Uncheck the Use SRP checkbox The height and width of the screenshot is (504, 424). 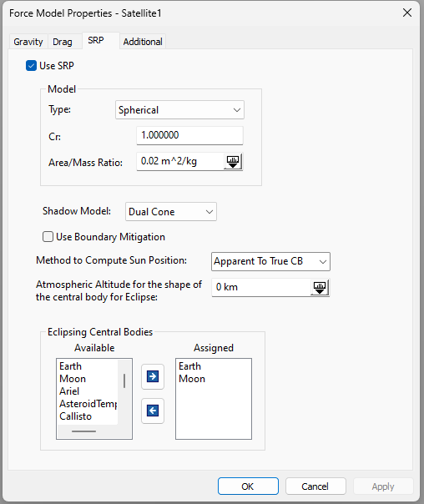31,66
